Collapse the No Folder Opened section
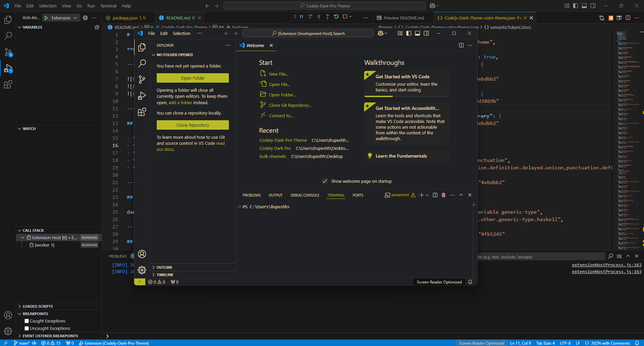The image size is (644, 346). click(x=193, y=55)
